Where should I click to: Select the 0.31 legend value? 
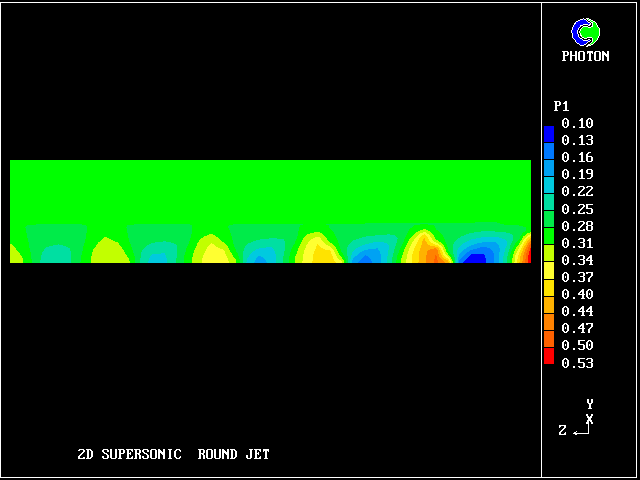tap(577, 243)
